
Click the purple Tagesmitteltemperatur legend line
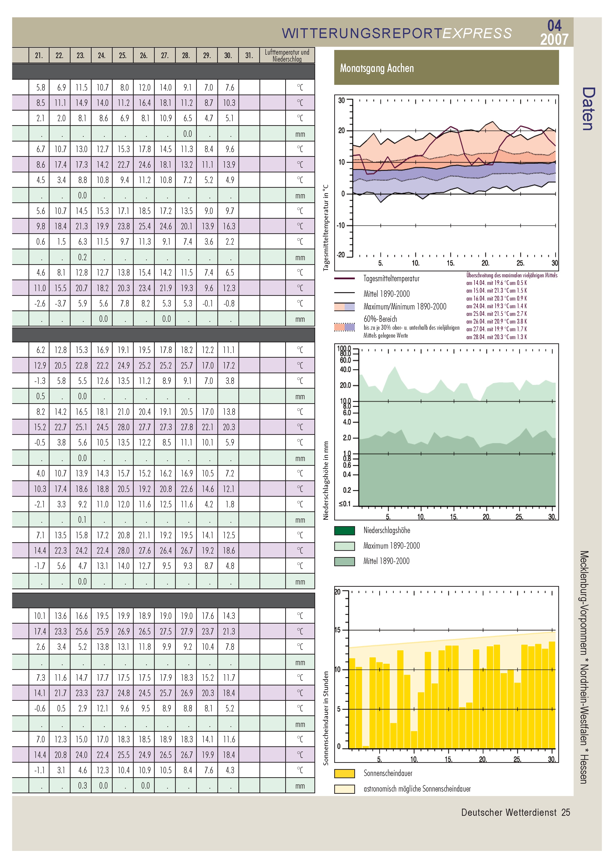(x=344, y=279)
